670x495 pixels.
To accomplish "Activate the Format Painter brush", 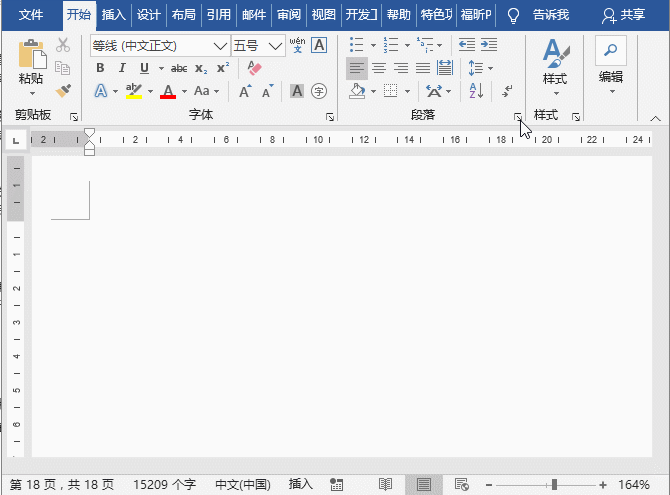I will (63, 90).
